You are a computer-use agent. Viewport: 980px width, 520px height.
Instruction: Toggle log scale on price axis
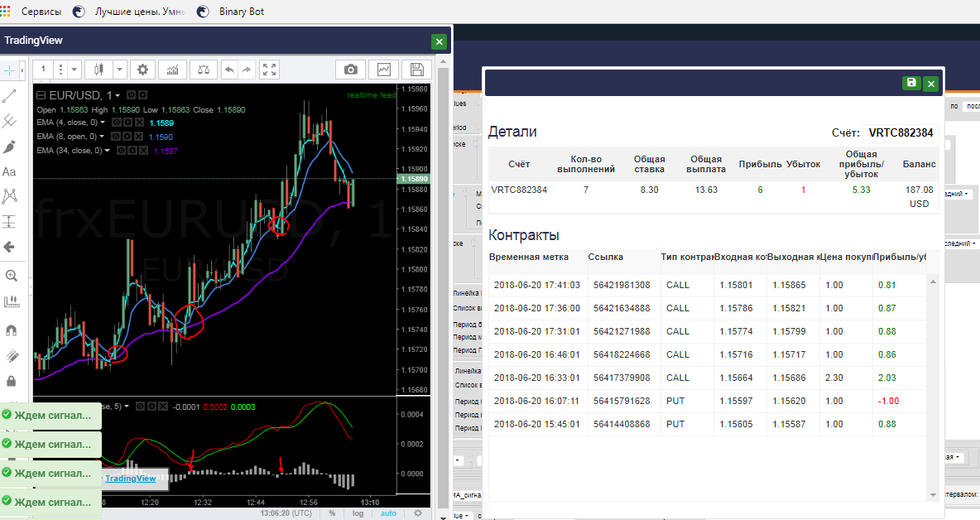[358, 513]
